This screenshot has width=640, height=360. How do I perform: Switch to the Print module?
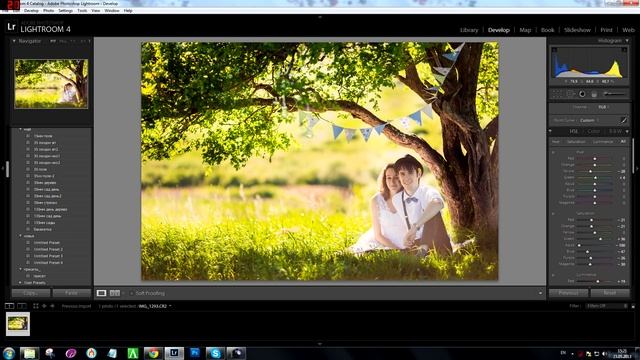click(x=606, y=30)
